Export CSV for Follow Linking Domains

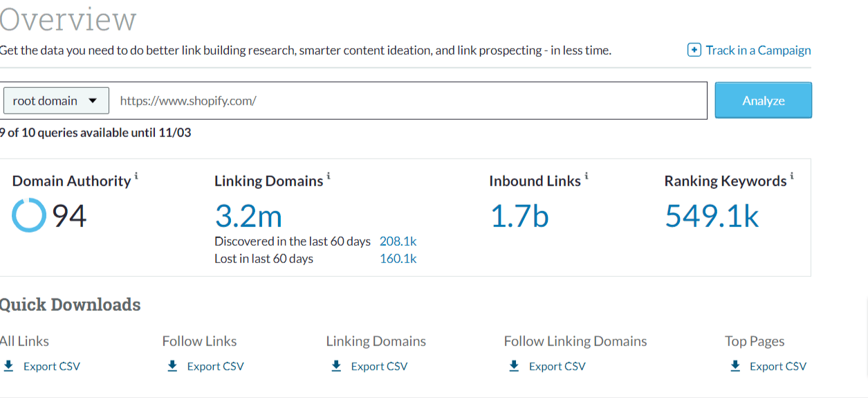pos(557,366)
